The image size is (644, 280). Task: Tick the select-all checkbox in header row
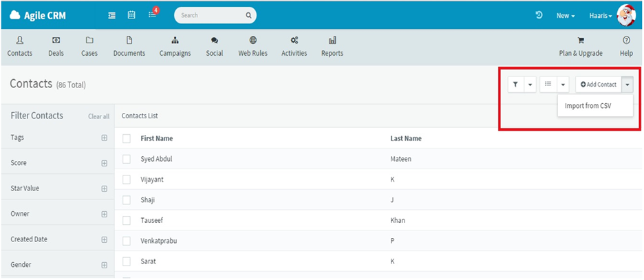[127, 139]
